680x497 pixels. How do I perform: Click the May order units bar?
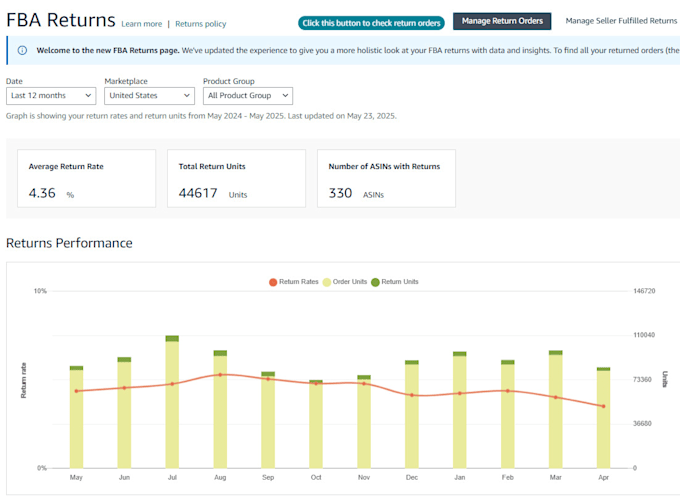point(76,419)
